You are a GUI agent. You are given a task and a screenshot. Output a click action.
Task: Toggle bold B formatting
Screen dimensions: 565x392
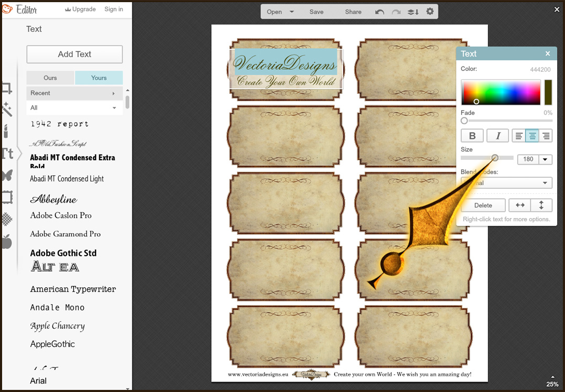pyautogui.click(x=472, y=136)
